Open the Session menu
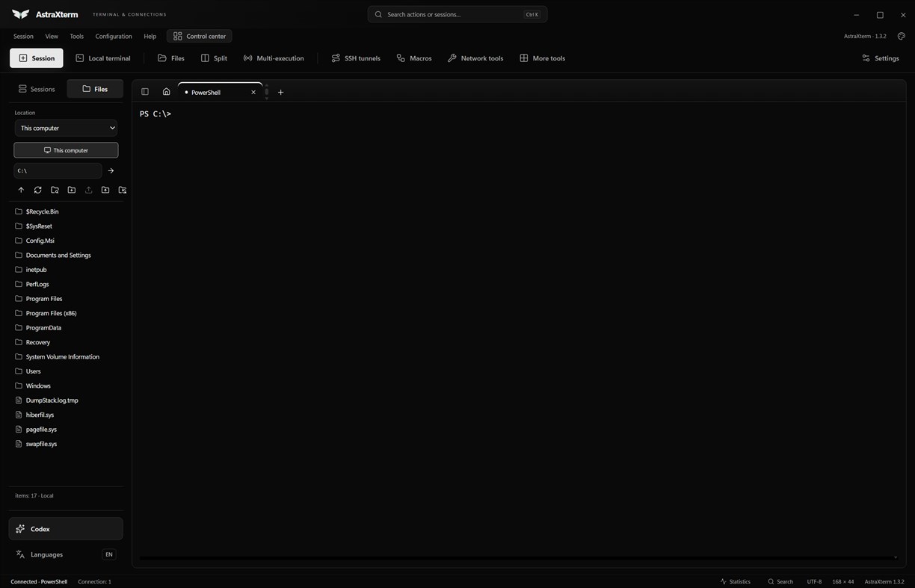This screenshot has width=915, height=588. (23, 36)
